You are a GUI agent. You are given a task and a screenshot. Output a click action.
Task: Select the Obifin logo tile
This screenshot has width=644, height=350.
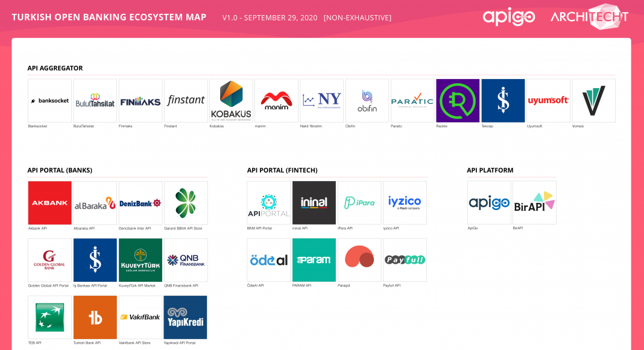367,101
